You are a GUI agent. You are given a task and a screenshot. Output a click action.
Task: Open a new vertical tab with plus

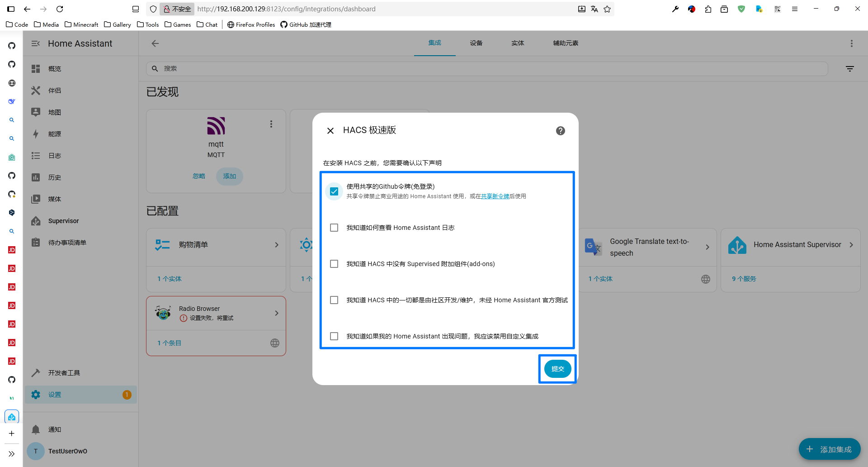(x=12, y=434)
